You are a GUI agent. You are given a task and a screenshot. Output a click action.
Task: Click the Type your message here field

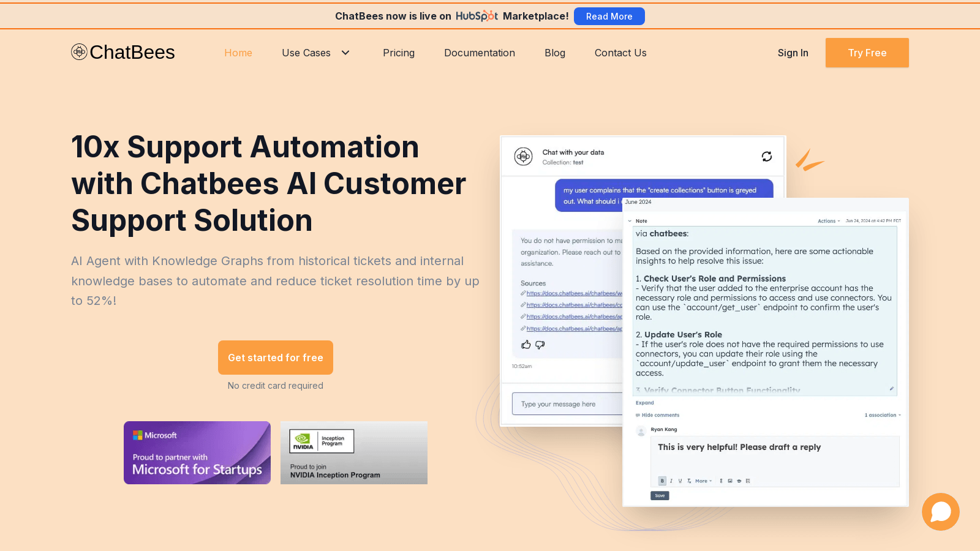click(567, 404)
